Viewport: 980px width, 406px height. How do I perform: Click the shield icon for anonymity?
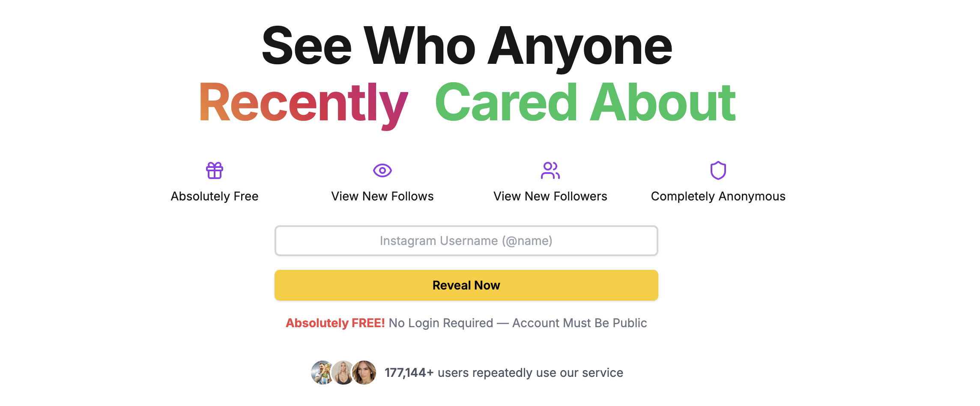(718, 170)
